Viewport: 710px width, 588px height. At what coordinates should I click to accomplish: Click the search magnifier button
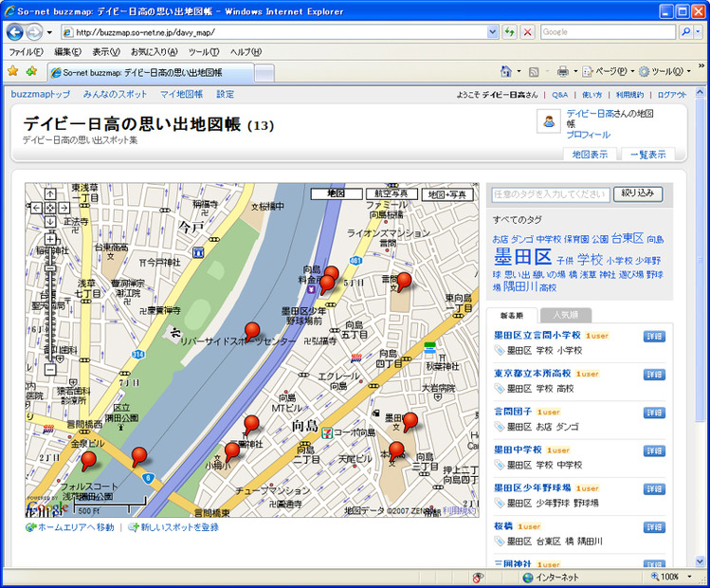click(x=686, y=32)
